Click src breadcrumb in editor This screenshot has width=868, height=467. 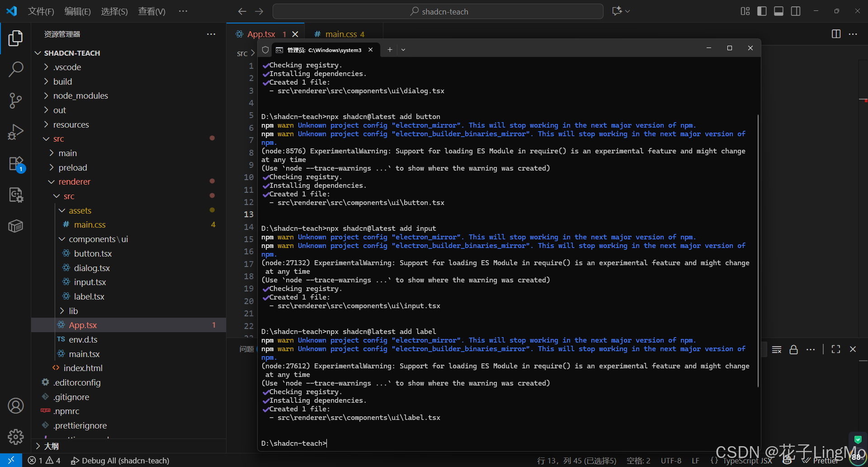[x=242, y=53]
